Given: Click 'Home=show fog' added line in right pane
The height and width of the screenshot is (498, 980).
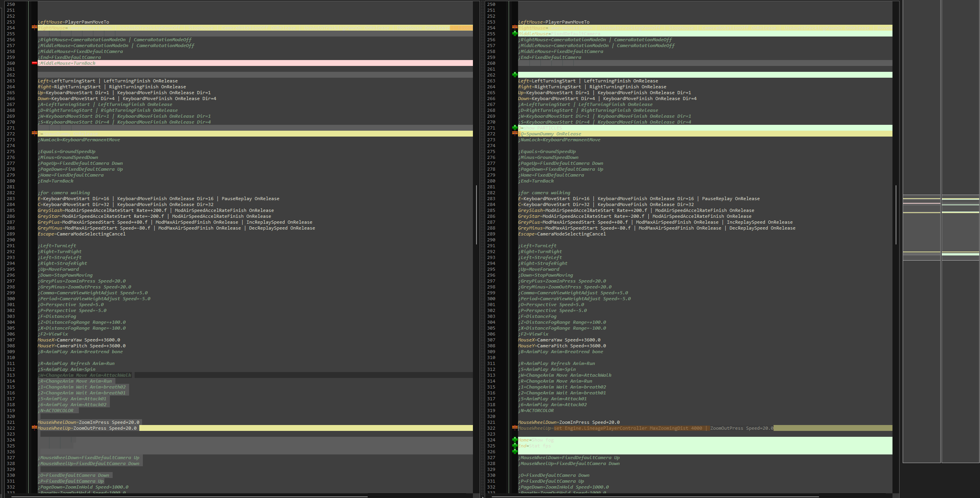Looking at the screenshot, I should pyautogui.click(x=536, y=440).
